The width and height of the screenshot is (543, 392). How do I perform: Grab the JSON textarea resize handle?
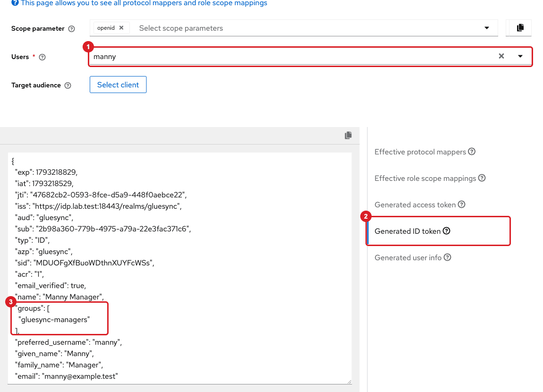tap(349, 382)
